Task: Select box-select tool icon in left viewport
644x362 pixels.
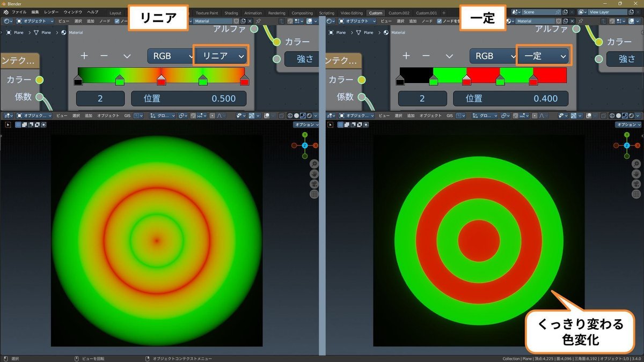Action: point(8,124)
